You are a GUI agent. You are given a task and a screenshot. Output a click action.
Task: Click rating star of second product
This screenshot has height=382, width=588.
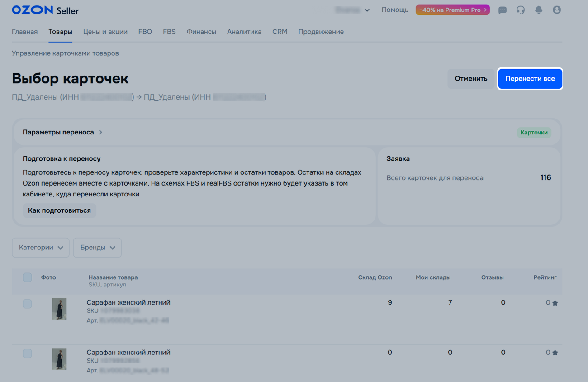555,353
